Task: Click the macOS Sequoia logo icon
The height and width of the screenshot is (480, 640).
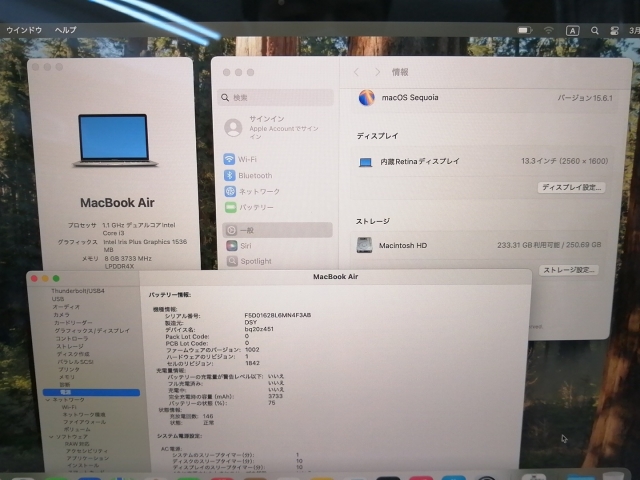Action: click(367, 98)
